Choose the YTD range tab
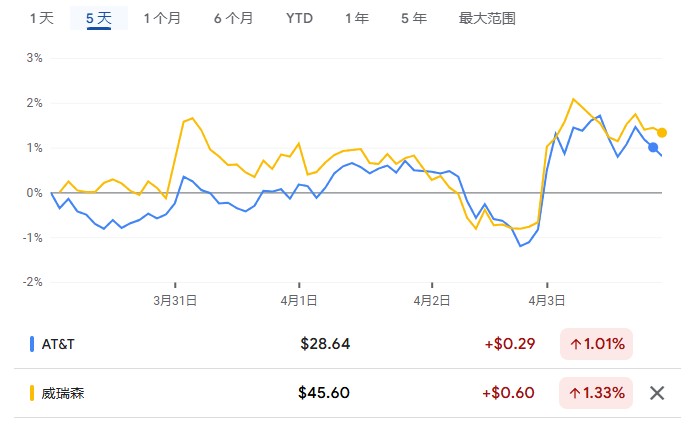The height and width of the screenshot is (424, 691). (x=298, y=18)
